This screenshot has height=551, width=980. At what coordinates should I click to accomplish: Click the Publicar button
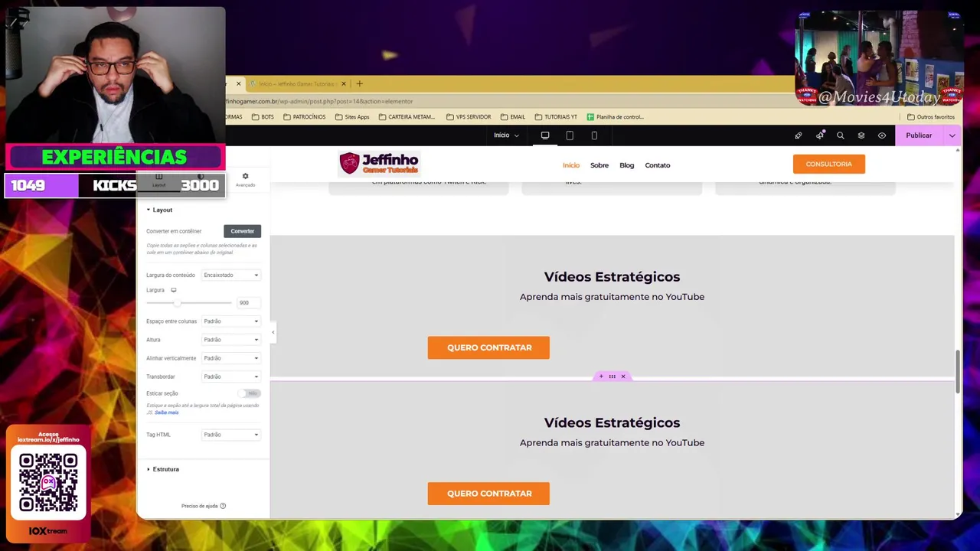(x=920, y=135)
